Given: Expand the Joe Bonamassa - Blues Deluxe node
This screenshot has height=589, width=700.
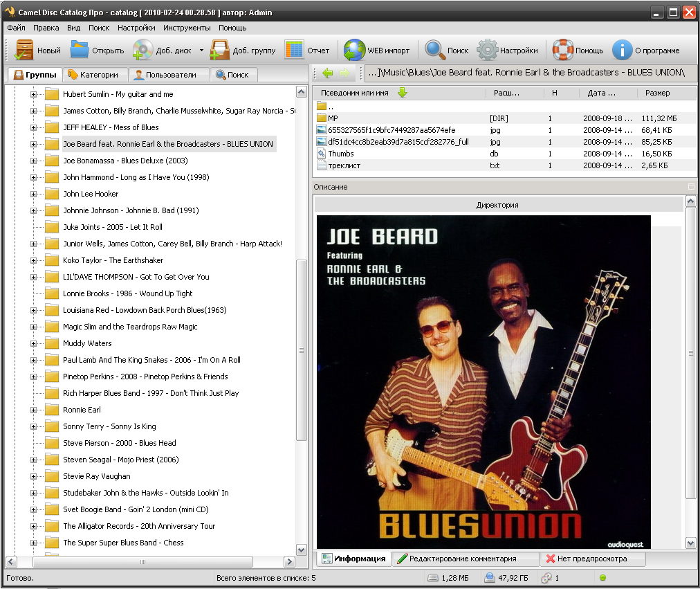Looking at the screenshot, I should click(33, 161).
